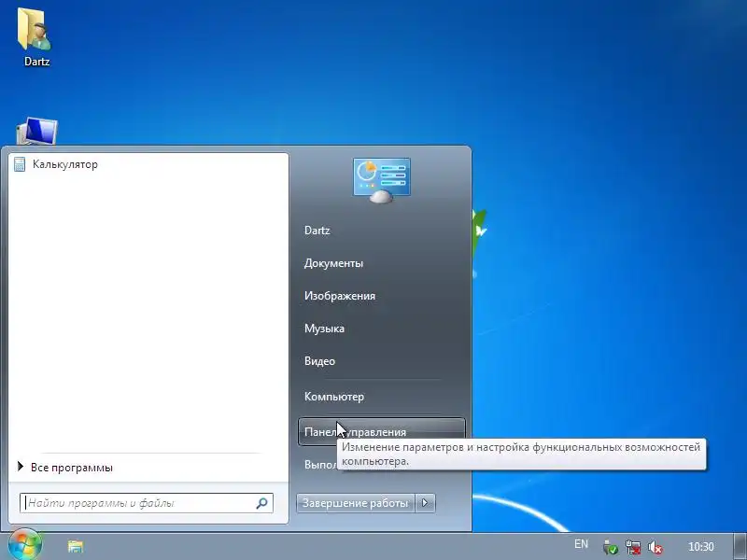Click the magnifier icon in search box

[x=261, y=503]
